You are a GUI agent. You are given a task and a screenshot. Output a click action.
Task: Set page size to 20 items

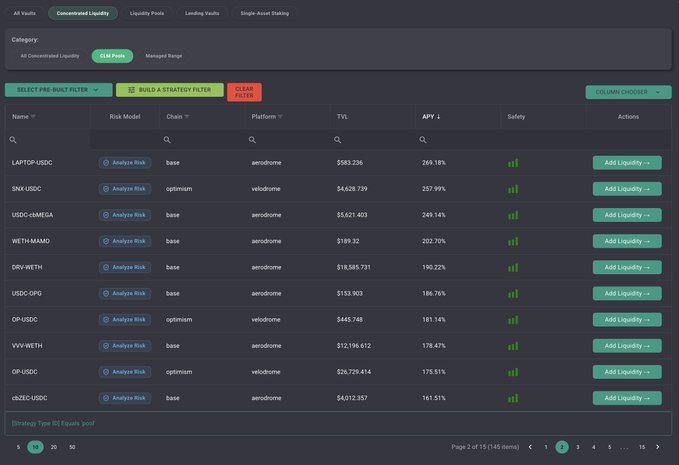coord(54,447)
